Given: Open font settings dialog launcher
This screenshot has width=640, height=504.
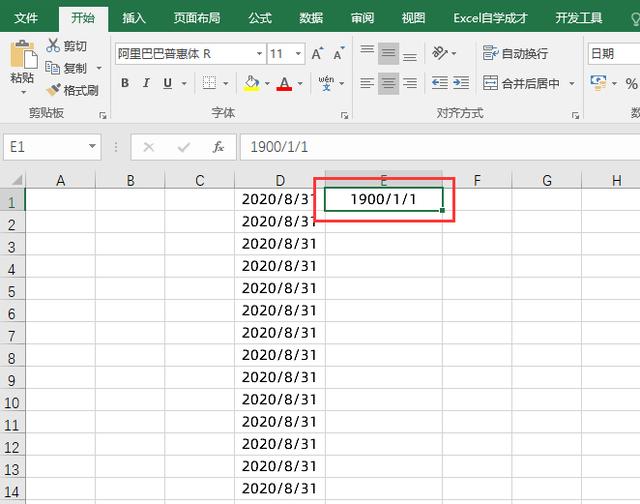Looking at the screenshot, I should [x=344, y=115].
